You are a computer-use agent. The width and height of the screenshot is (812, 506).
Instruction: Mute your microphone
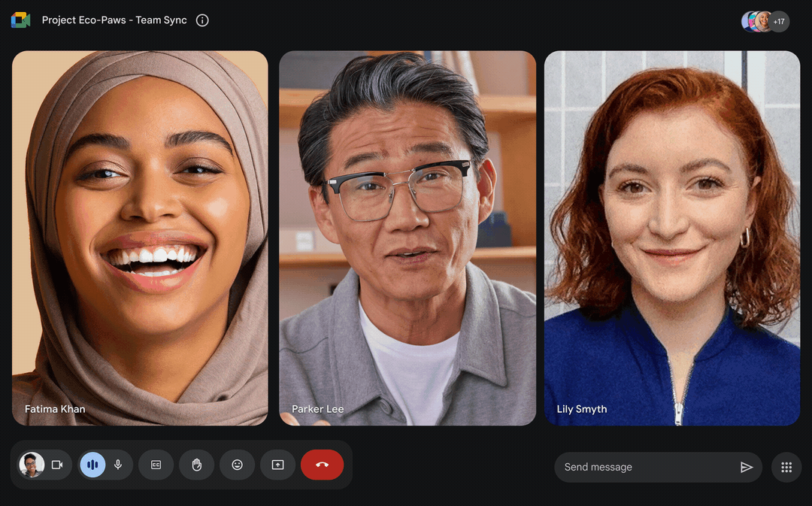coord(118,465)
